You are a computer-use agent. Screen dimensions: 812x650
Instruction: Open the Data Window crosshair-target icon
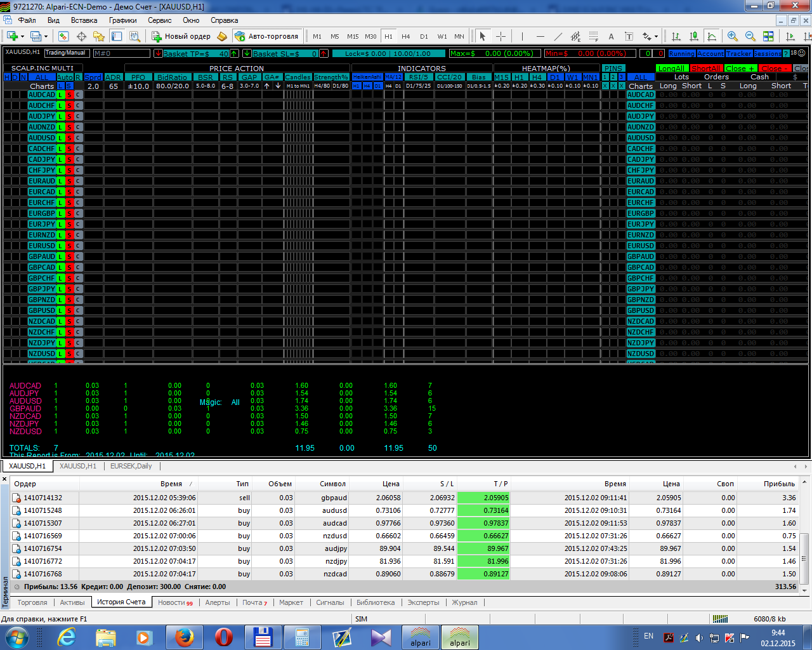pyautogui.click(x=81, y=36)
